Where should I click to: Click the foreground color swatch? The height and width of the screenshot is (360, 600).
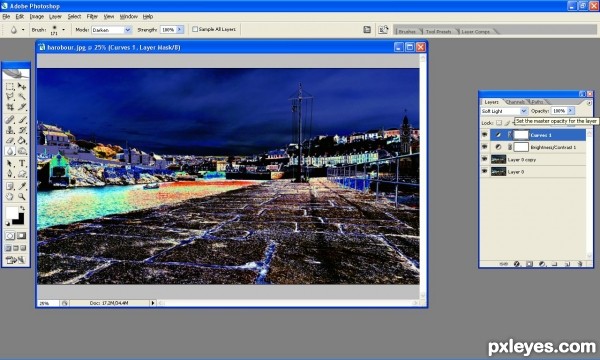[11, 212]
